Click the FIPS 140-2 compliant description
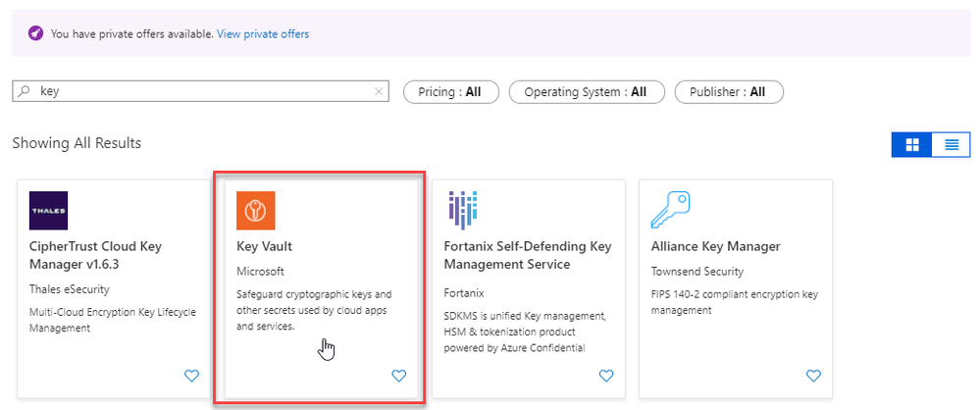 [735, 302]
